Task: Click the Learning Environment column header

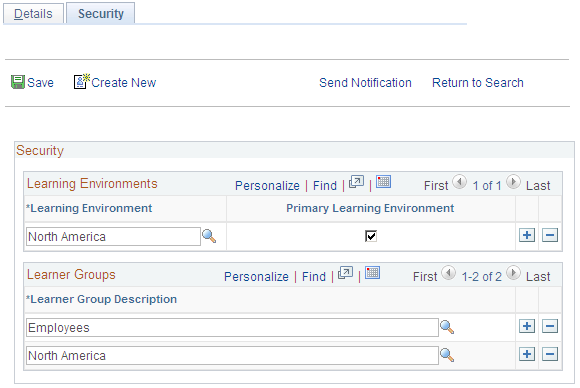Action: tap(89, 208)
